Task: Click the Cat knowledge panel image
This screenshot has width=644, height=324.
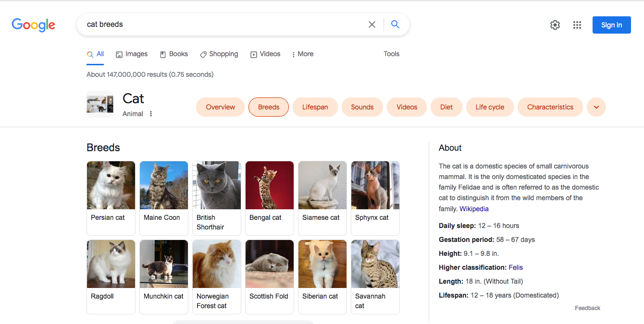Action: (x=99, y=104)
